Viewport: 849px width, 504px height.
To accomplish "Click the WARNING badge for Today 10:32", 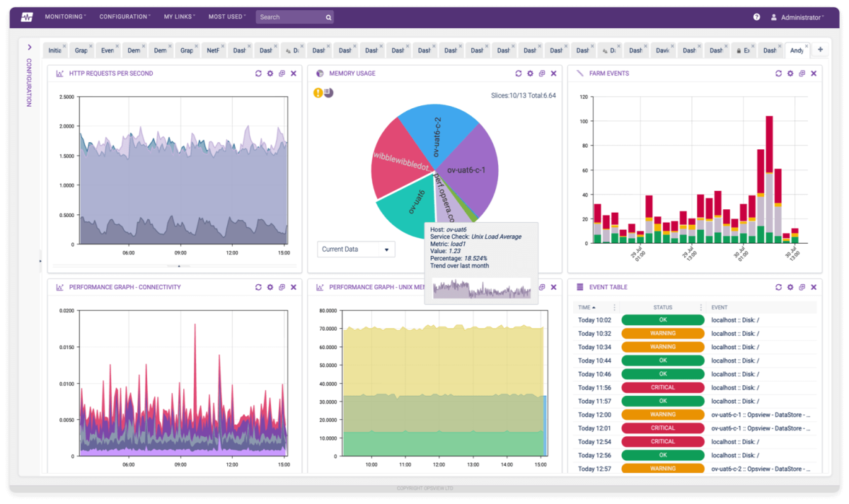I will coord(662,333).
